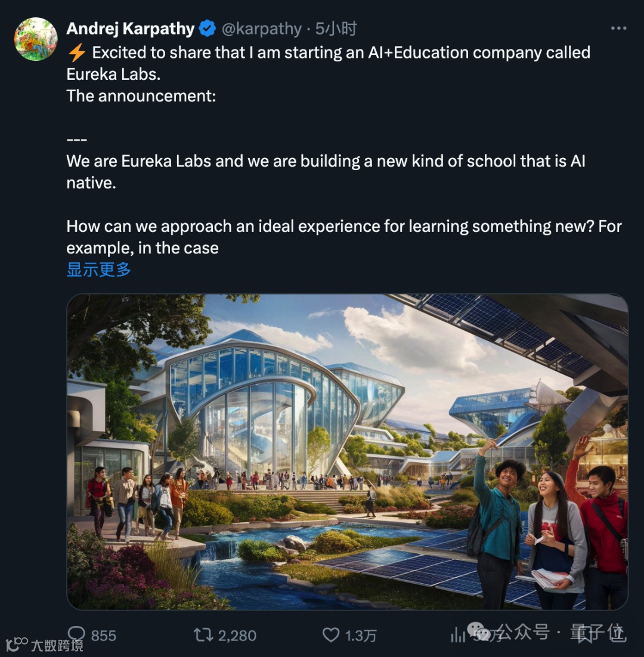644x657 pixels.
Task: Open the Andrej Karpathy display name
Action: click(131, 29)
